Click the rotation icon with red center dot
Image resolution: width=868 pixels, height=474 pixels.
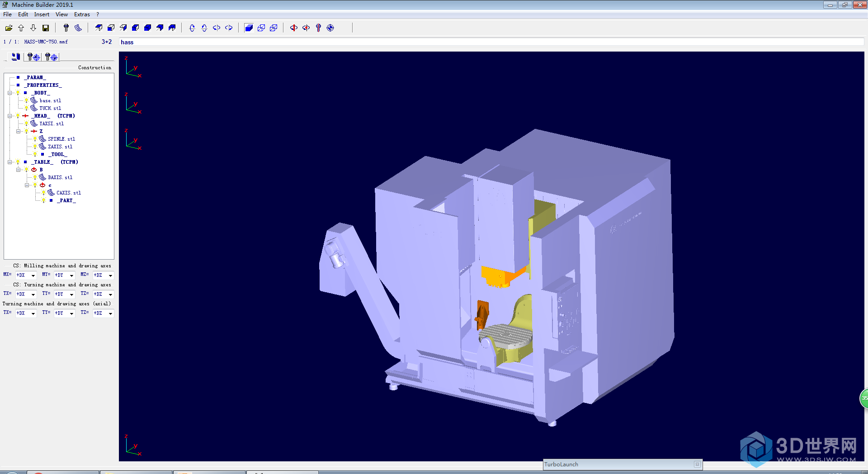[306, 28]
